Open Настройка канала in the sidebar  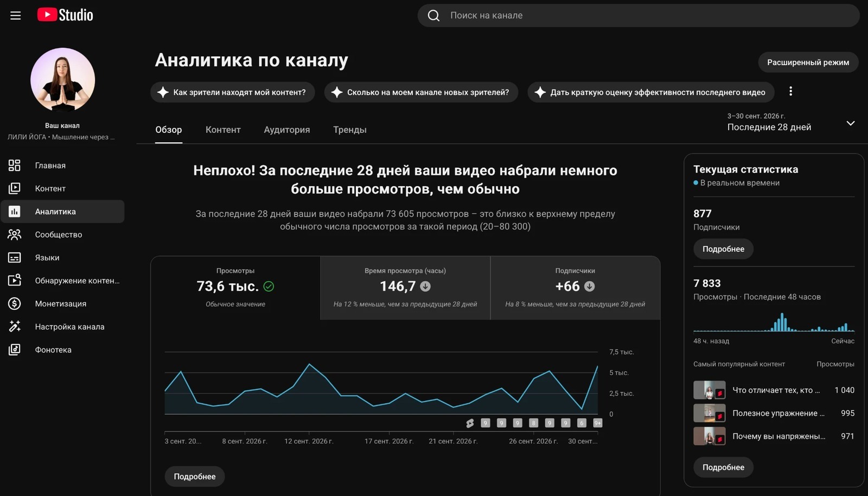click(62, 327)
